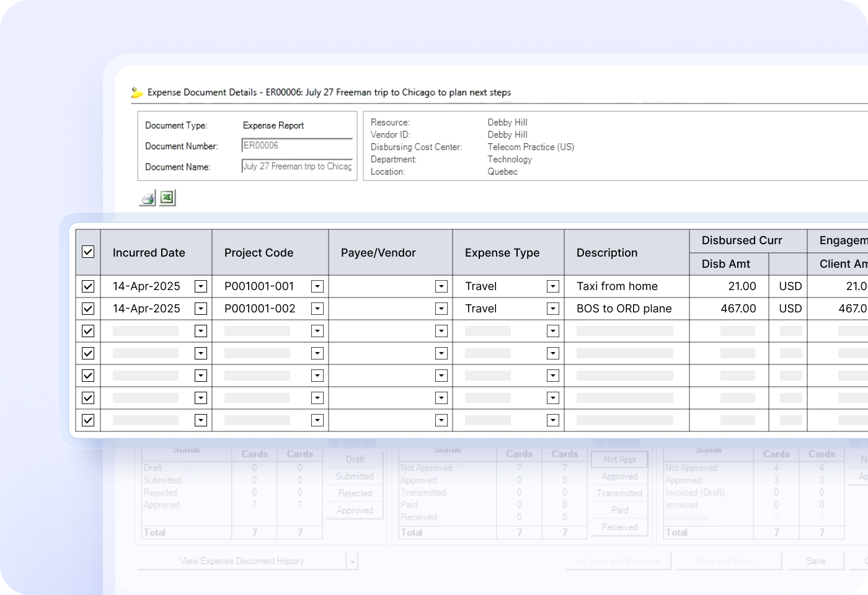Open the Expense Type dropdown showing Travel
This screenshot has height=595, width=868.
pyautogui.click(x=552, y=286)
